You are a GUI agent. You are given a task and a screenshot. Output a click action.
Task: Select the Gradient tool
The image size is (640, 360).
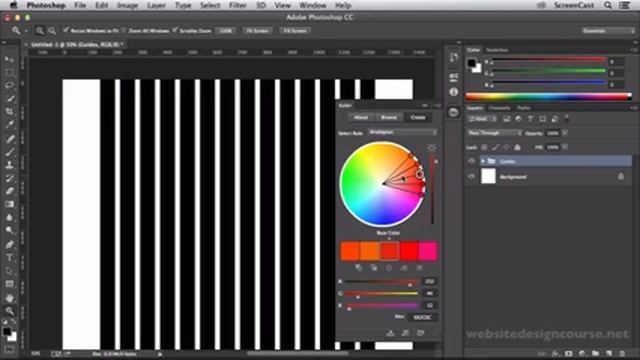9,204
